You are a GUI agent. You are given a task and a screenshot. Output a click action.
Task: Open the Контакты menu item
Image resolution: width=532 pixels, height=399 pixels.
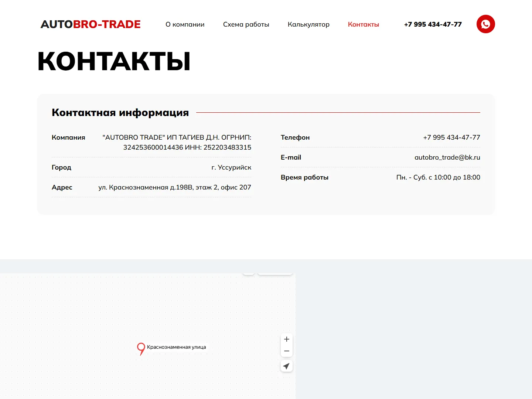point(364,24)
